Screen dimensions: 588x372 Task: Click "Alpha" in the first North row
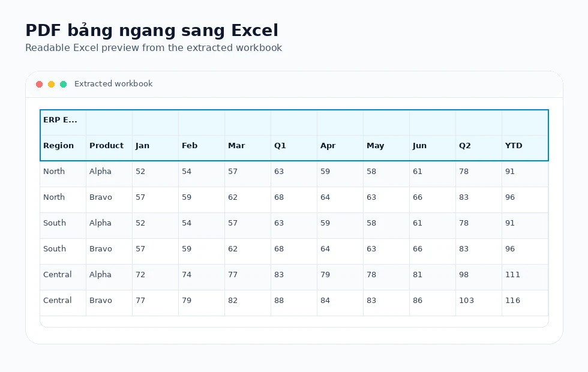point(100,172)
